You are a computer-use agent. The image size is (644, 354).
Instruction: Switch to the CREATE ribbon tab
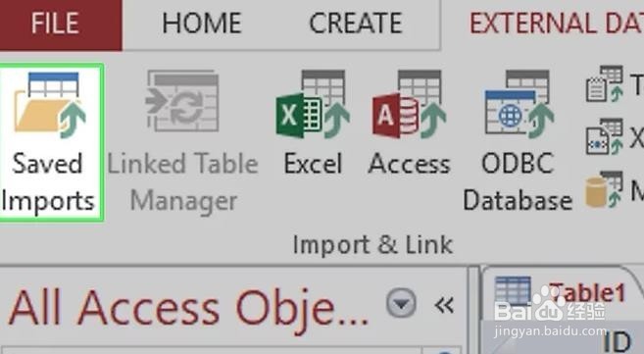tap(355, 23)
